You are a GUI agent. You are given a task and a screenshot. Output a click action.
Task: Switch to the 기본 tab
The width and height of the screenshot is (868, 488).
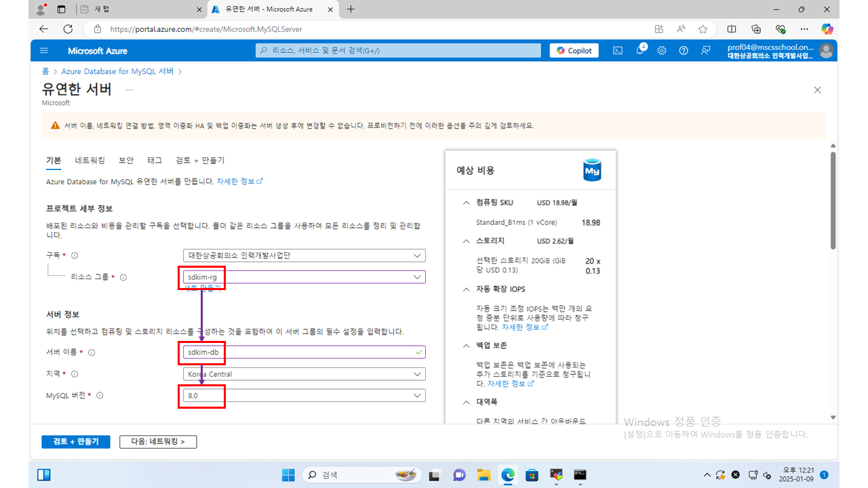click(x=54, y=161)
